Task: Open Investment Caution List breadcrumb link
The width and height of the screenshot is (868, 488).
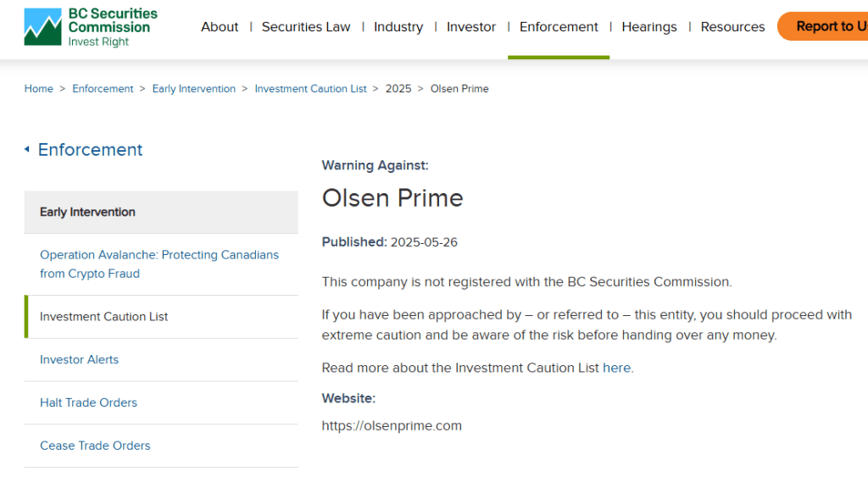Action: click(310, 88)
